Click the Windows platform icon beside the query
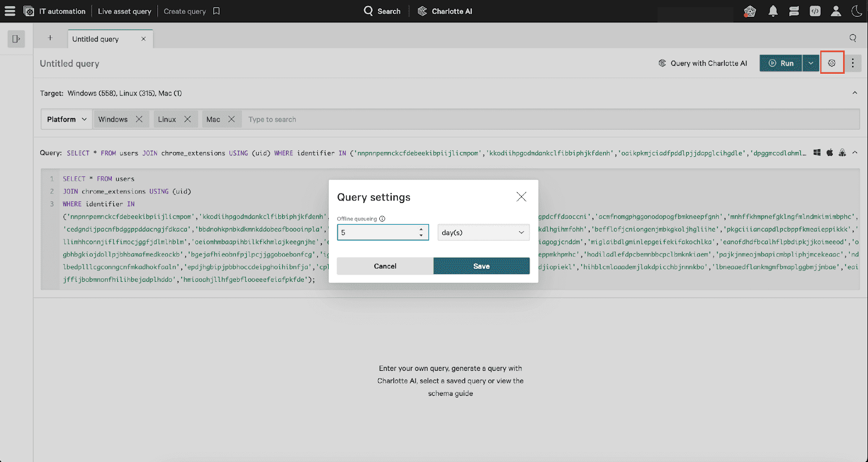The width and height of the screenshot is (868, 462). 817,153
